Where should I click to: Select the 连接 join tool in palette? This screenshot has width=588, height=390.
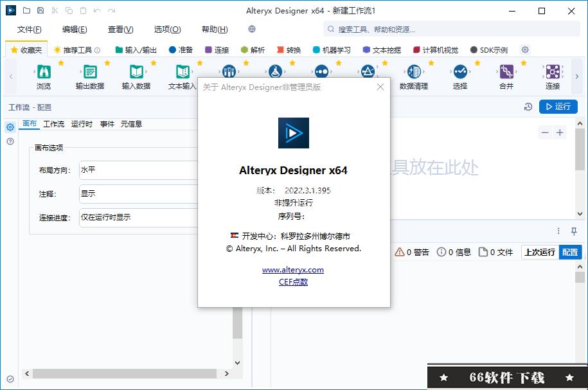click(553, 77)
